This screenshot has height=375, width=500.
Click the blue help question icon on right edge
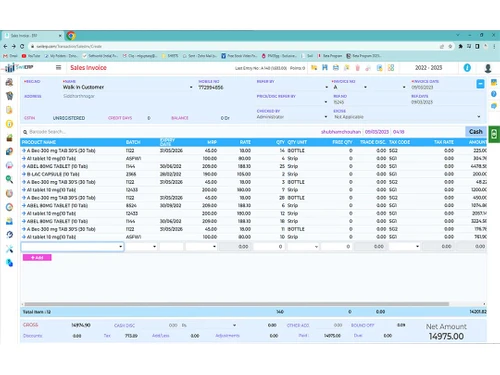494,94
